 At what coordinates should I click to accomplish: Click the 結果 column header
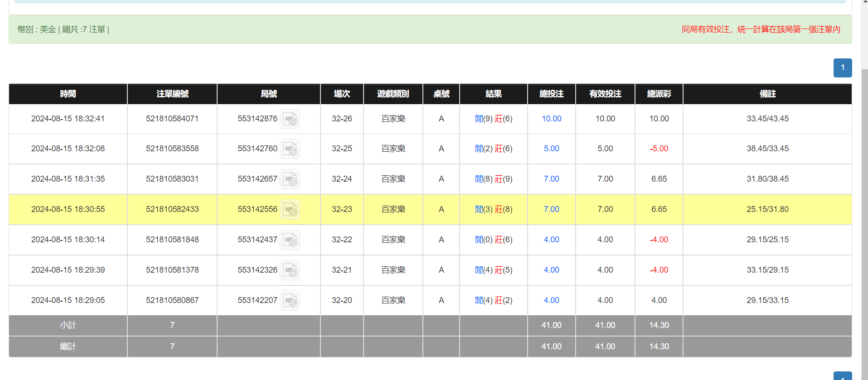(x=493, y=94)
